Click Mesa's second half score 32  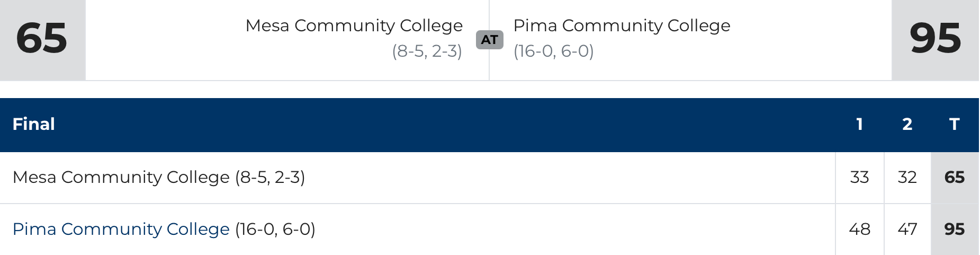click(907, 177)
